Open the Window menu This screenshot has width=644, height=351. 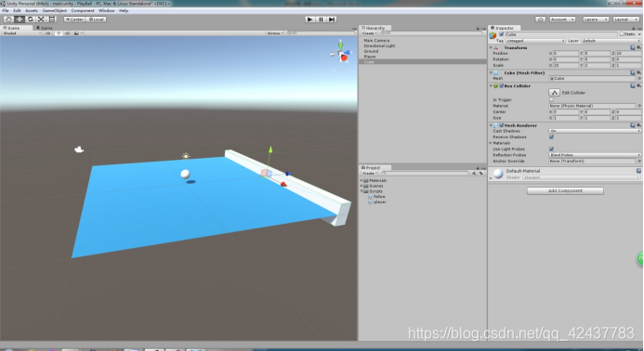pyautogui.click(x=106, y=10)
